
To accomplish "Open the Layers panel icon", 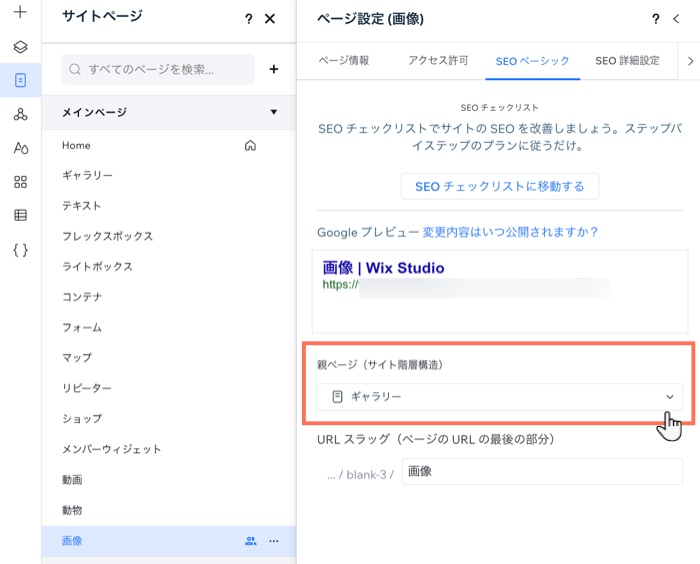I will pyautogui.click(x=20, y=47).
